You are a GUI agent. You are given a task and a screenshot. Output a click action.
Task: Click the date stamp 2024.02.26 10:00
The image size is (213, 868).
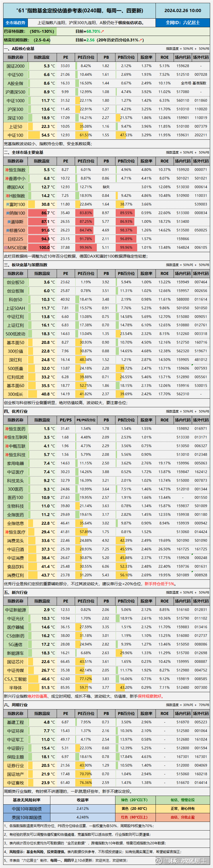pos(182,11)
